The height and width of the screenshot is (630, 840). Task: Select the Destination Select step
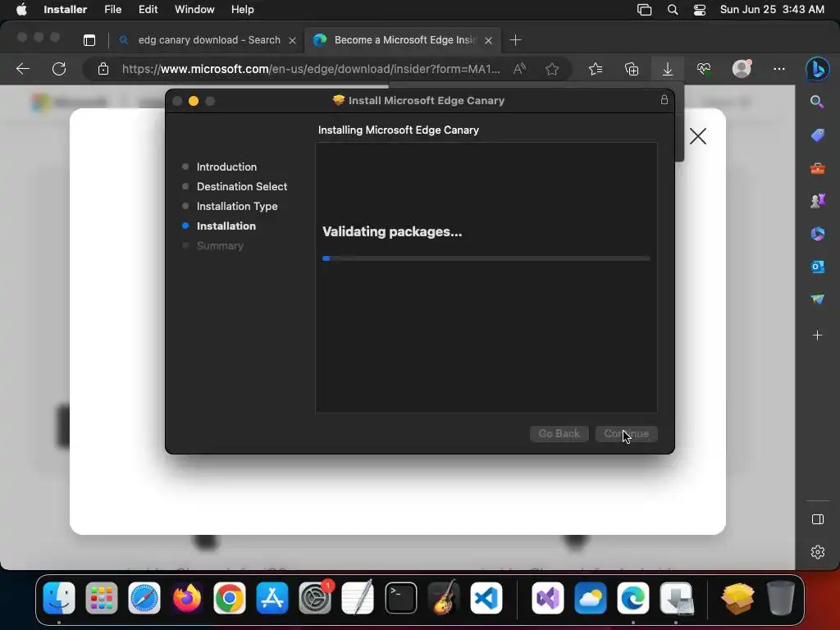(x=242, y=186)
